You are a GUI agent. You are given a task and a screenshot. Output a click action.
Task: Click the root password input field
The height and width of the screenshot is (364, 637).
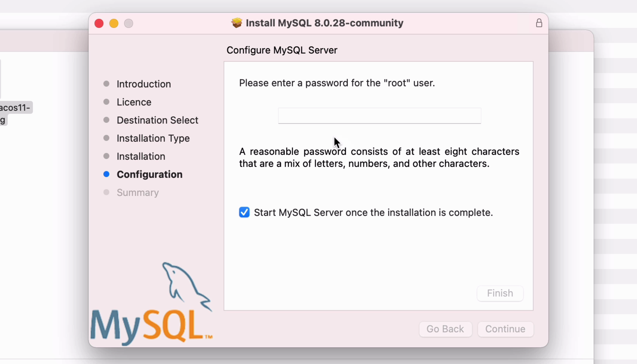point(379,116)
